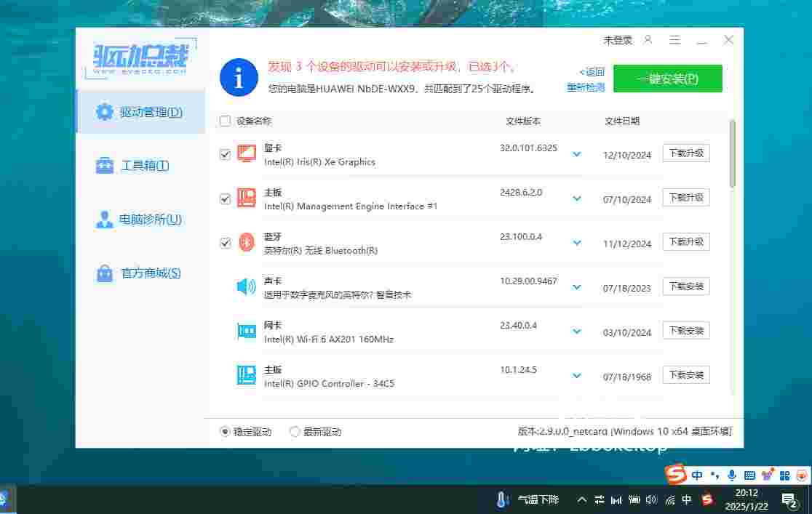Click 下载升级 for Intel Iris Xe Graphics
Viewport: 812px width, 514px height.
686,153
